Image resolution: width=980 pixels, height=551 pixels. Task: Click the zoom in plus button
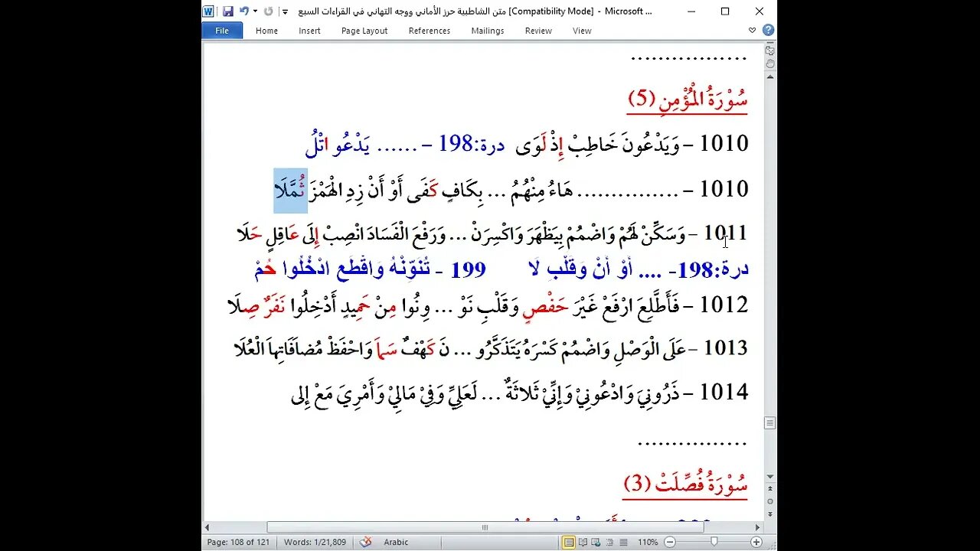756,542
